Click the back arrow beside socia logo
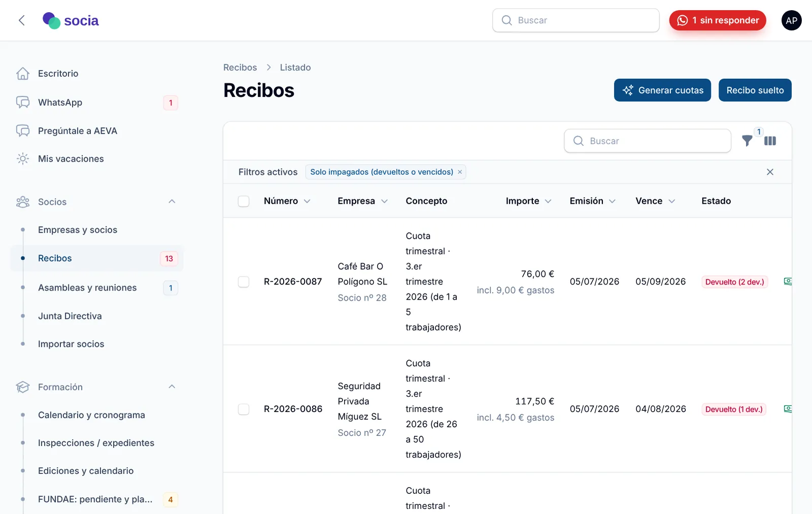Viewport: 812px width, 514px height. click(21, 20)
